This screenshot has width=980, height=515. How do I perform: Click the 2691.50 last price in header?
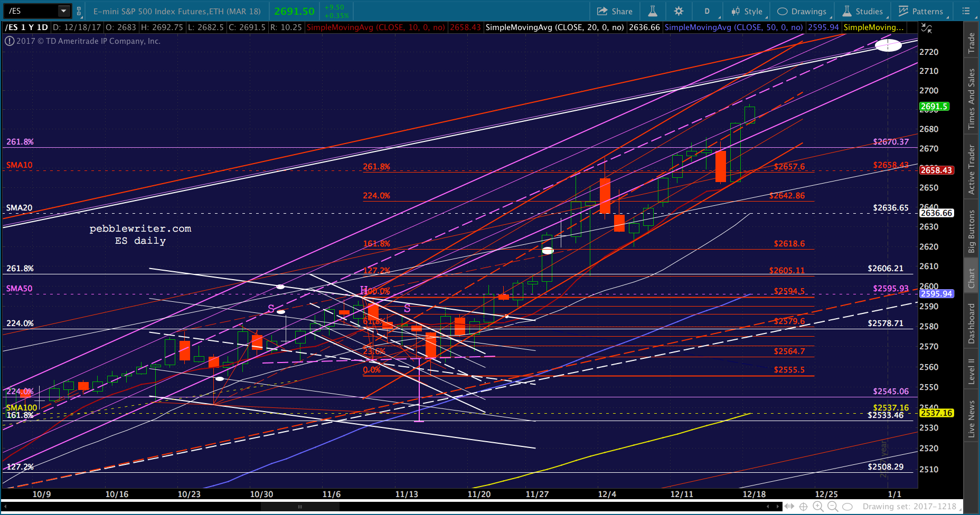(294, 11)
